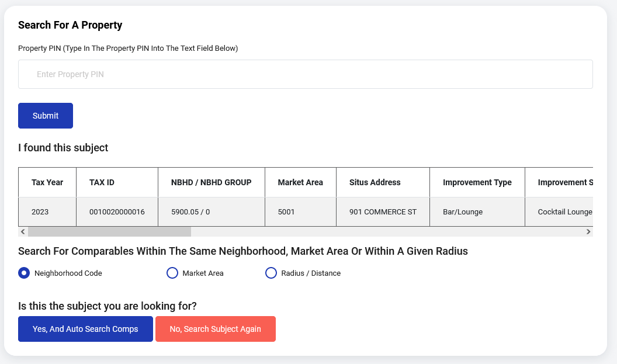Select the 0010020000016 tax ID cell
Viewport: 617px width, 364px height.
(117, 212)
